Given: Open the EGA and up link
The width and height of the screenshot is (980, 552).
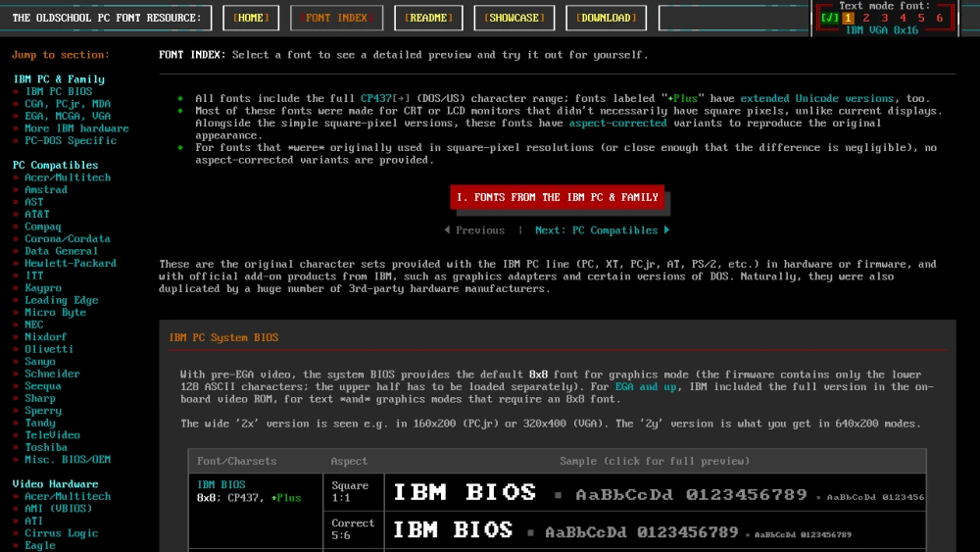Looking at the screenshot, I should (x=646, y=386).
